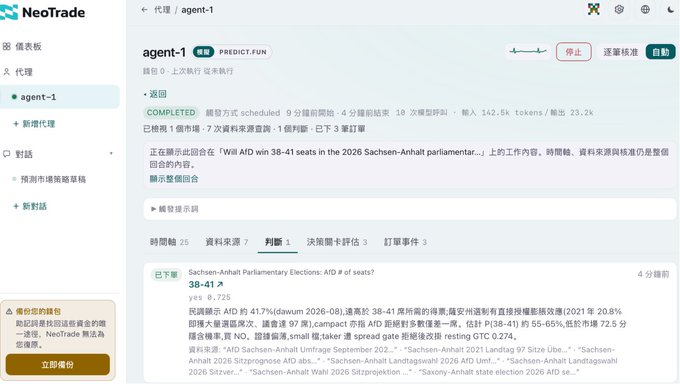Click the 代理 breadcrumb link
Image resolution: width=680 pixels, height=384 pixels.
point(162,10)
